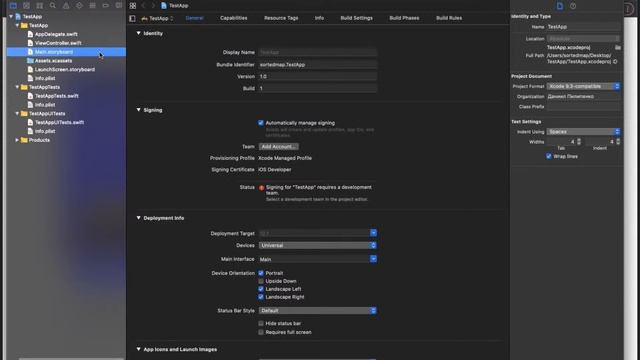The image size is (640, 360).
Task: Select ViewController.swift file
Action: pos(58,43)
